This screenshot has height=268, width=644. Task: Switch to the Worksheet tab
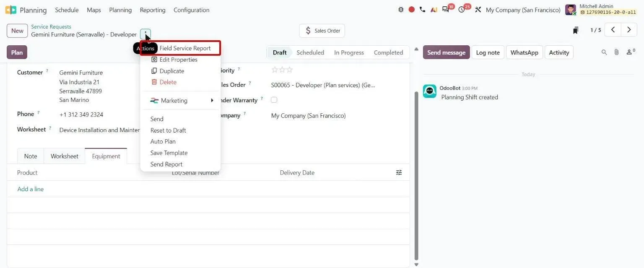coord(65,156)
